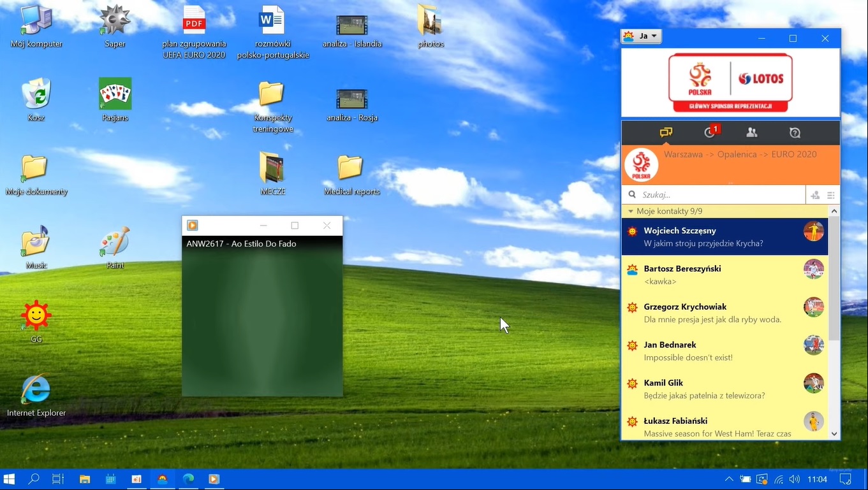This screenshot has height=490, width=868.
Task: Open File Explorer from the taskbar
Action: pyautogui.click(x=85, y=479)
